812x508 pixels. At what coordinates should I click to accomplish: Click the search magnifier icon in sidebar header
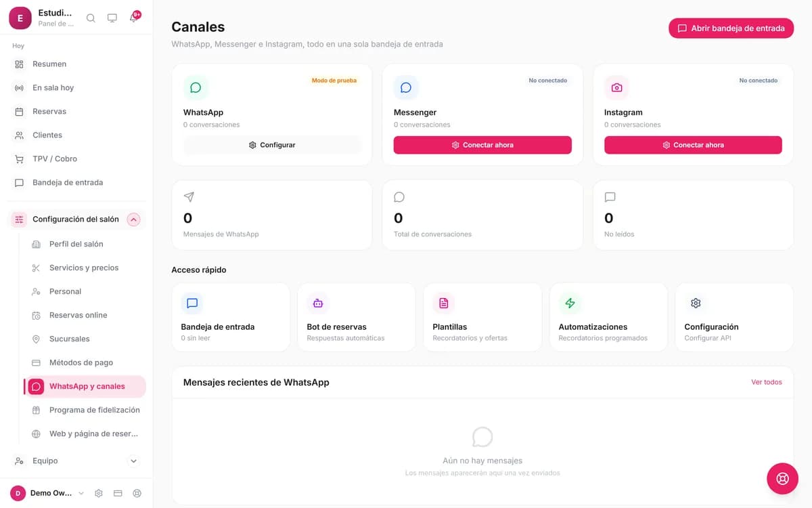tap(91, 18)
